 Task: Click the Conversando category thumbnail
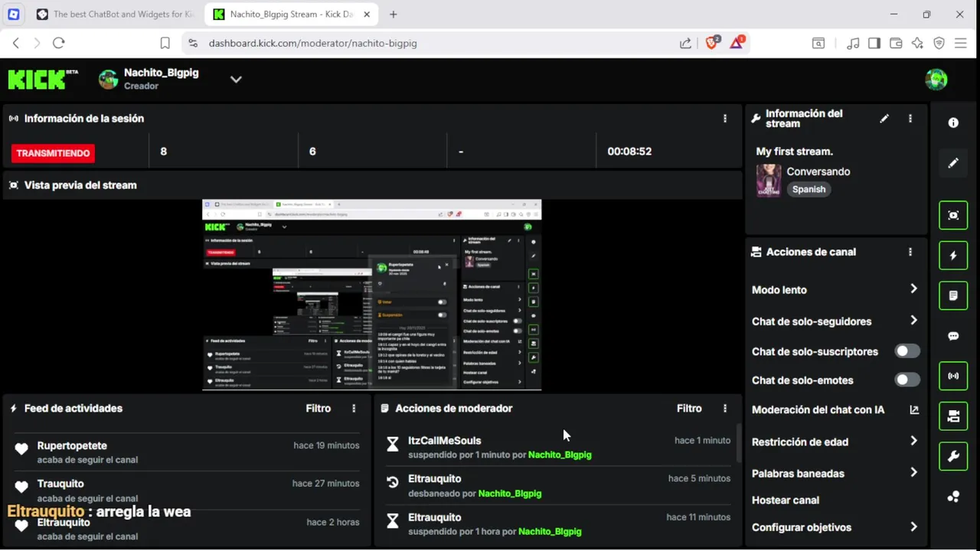(x=769, y=181)
